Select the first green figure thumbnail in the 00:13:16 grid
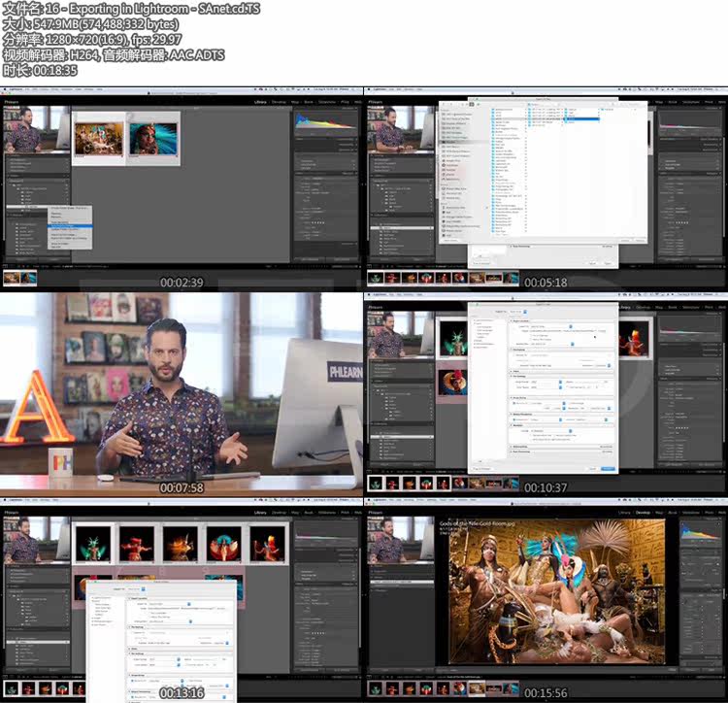Screen dimensions: 728x703 pos(93,544)
